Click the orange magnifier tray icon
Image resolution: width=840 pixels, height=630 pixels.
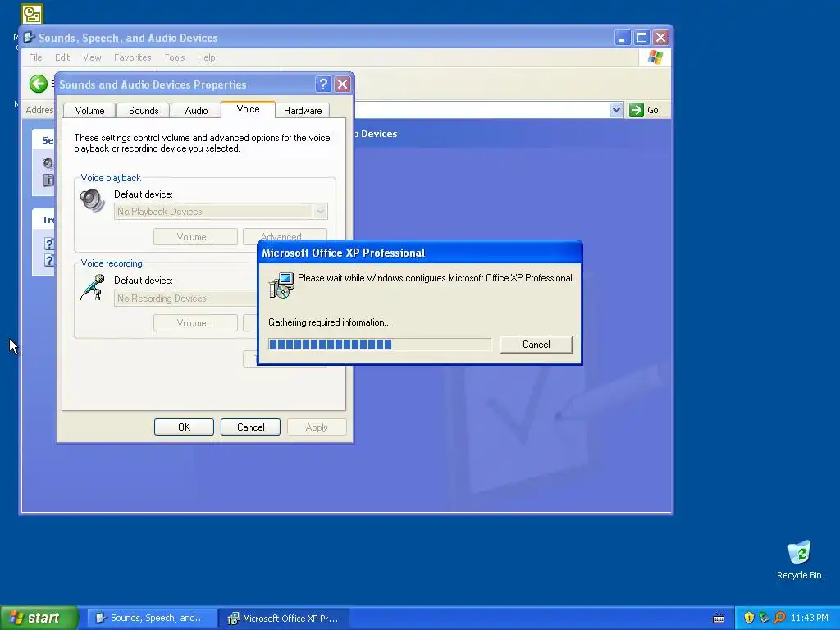pyautogui.click(x=779, y=618)
